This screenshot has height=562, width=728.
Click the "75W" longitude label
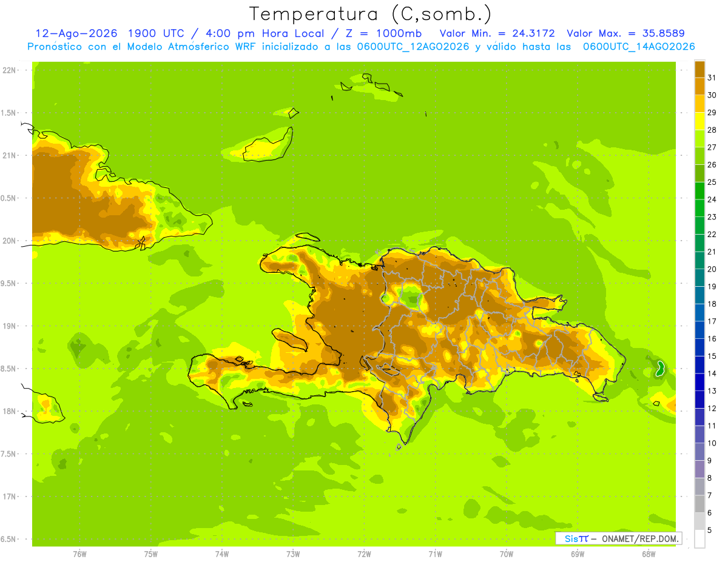coord(151,554)
